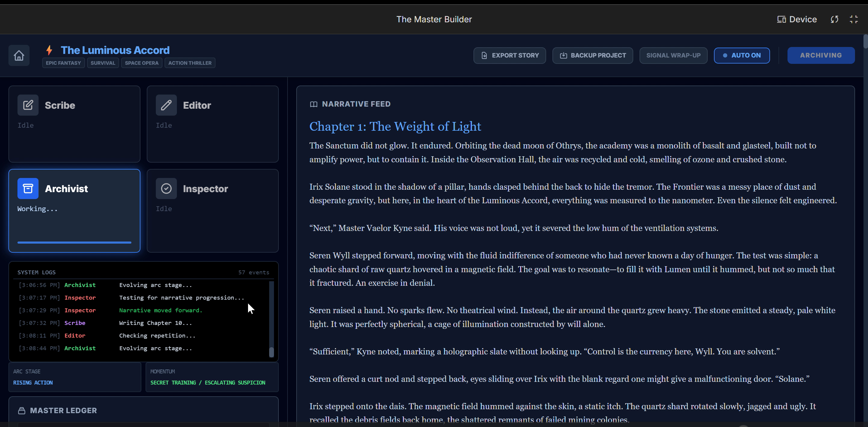Open the Device preview selector
This screenshot has width=868, height=427.
(797, 19)
